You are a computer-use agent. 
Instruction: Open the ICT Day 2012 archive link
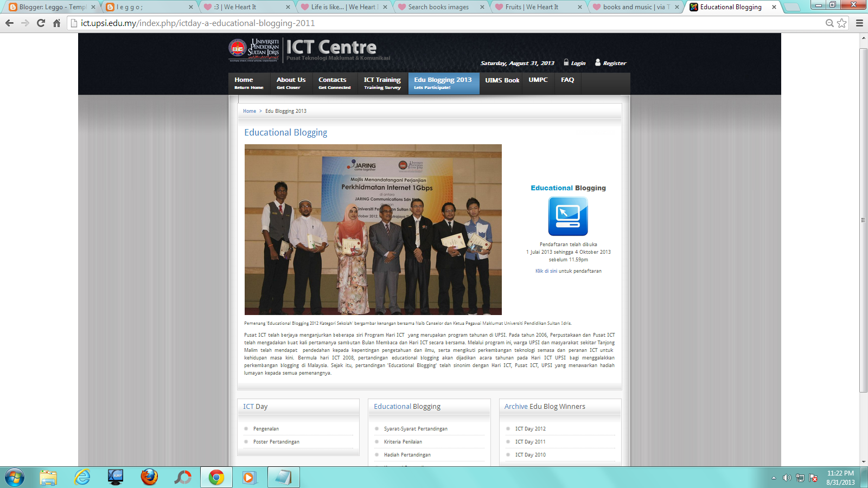[531, 429]
